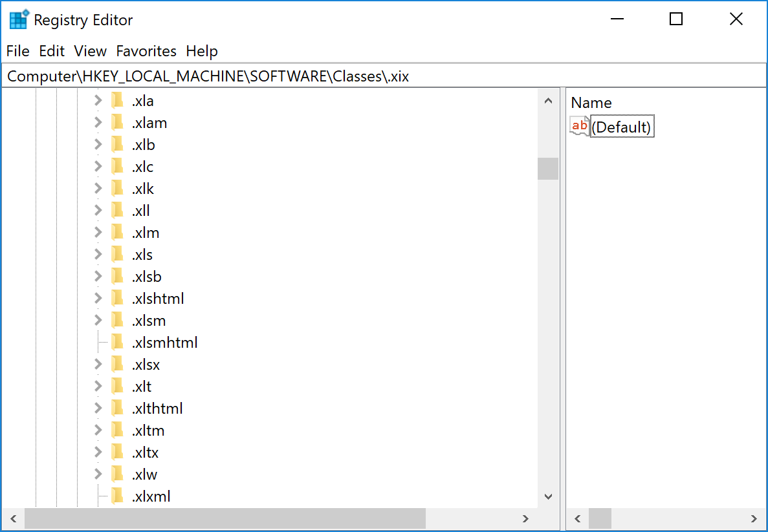Viewport: 768px width, 532px height.
Task: Click the .xlsm folder icon
Action: [x=117, y=321]
